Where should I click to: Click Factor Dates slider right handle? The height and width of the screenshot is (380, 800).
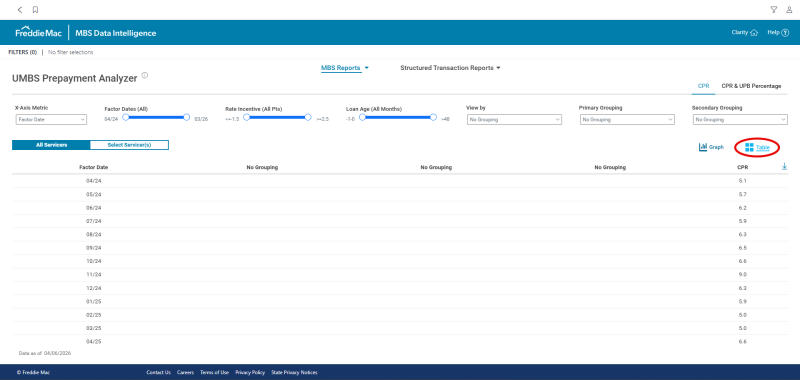point(187,117)
